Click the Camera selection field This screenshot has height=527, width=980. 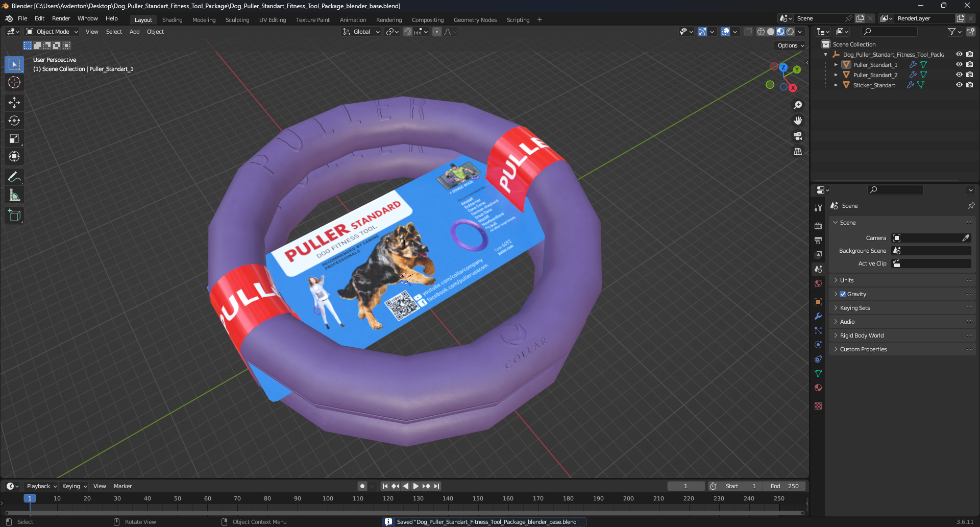[931, 238]
